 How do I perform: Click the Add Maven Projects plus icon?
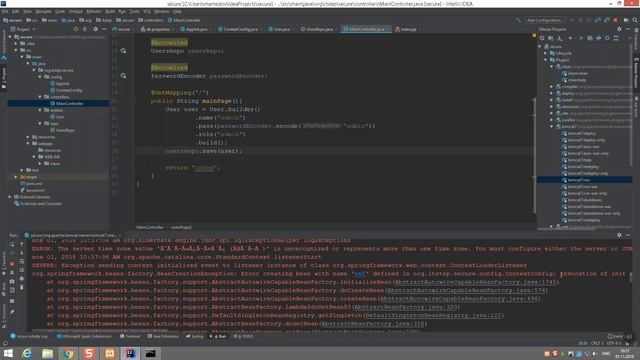click(x=570, y=38)
